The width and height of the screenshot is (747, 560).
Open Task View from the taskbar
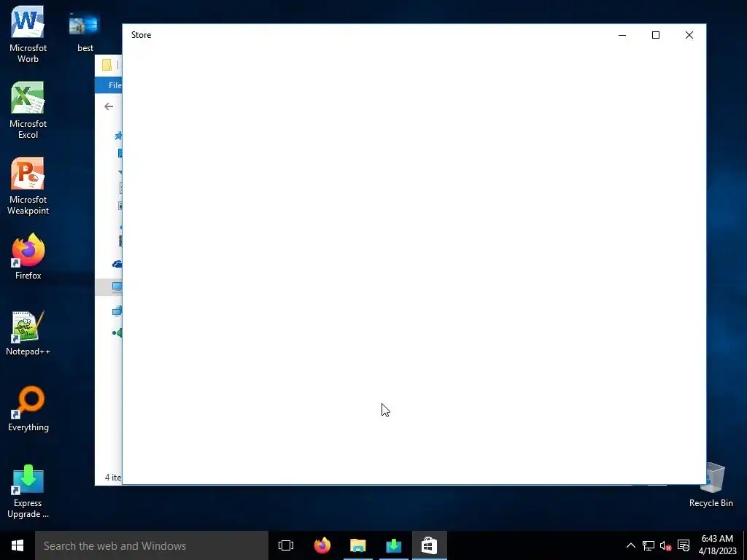click(x=286, y=545)
